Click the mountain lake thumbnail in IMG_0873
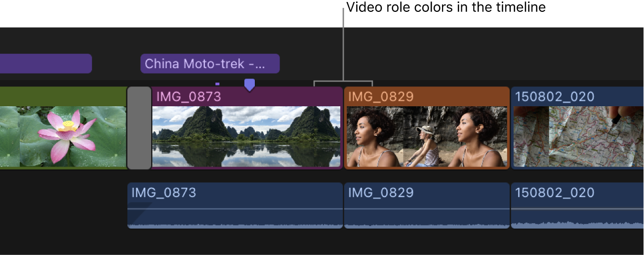 (x=246, y=137)
